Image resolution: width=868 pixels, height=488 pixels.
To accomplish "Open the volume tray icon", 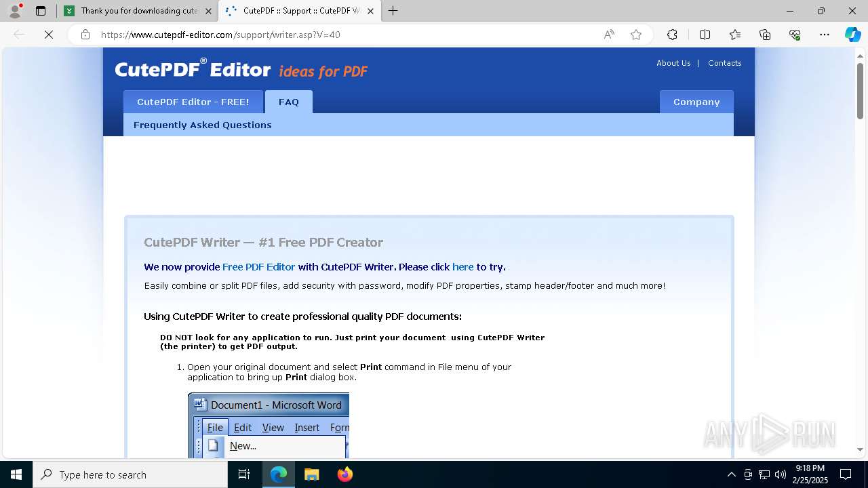I will click(x=781, y=474).
